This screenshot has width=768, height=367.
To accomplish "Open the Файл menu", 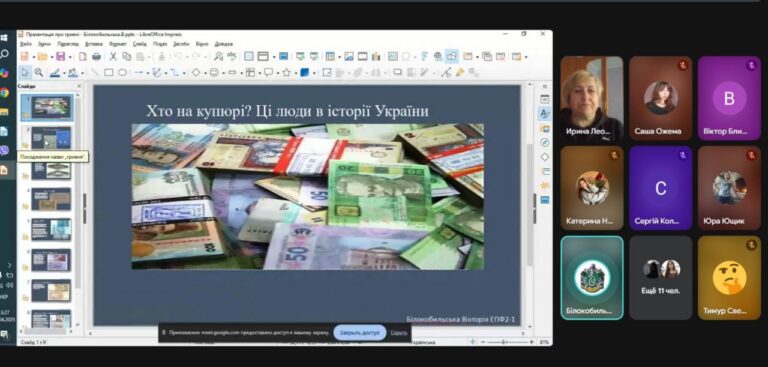I will pyautogui.click(x=26, y=44).
